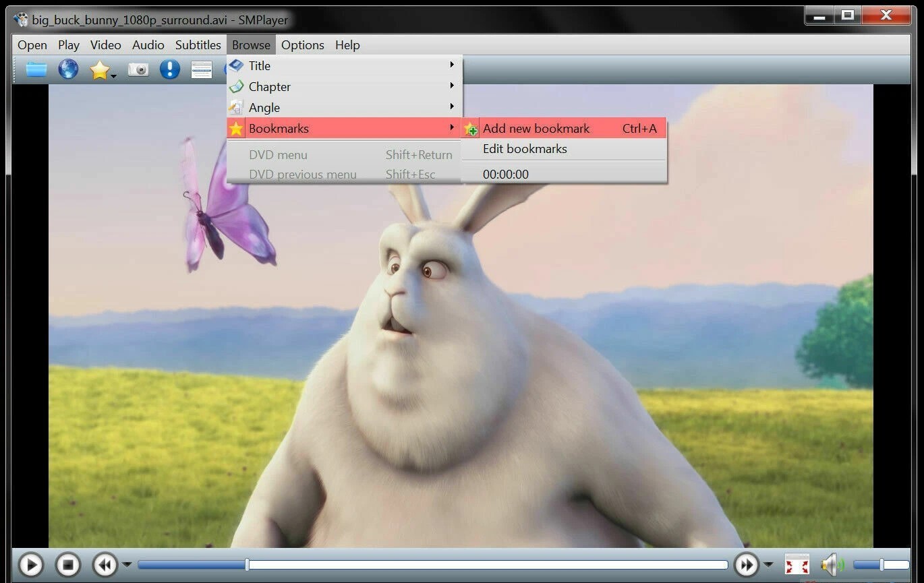Open the Video menu
The width and height of the screenshot is (924, 583).
point(106,45)
